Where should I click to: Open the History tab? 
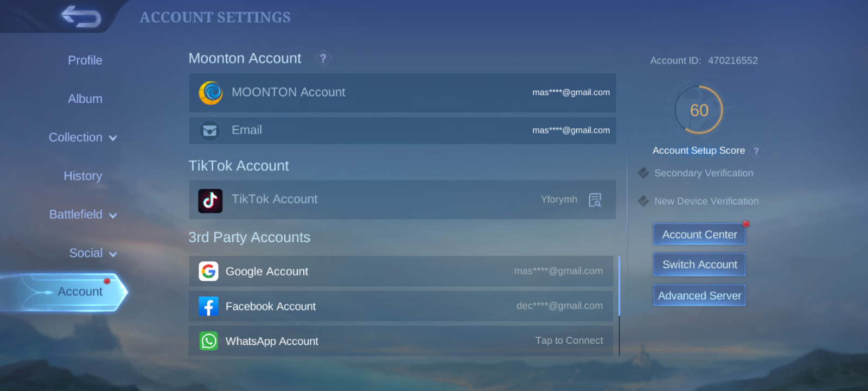click(83, 176)
